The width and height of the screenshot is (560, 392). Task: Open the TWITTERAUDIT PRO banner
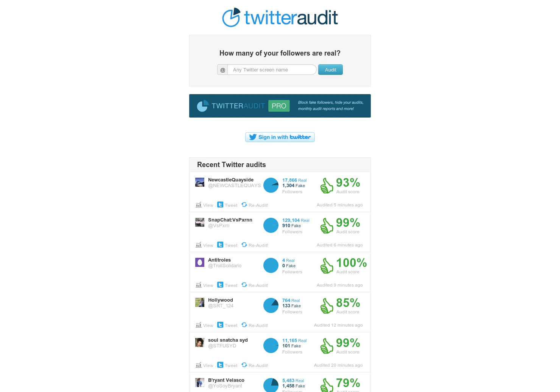click(280, 106)
